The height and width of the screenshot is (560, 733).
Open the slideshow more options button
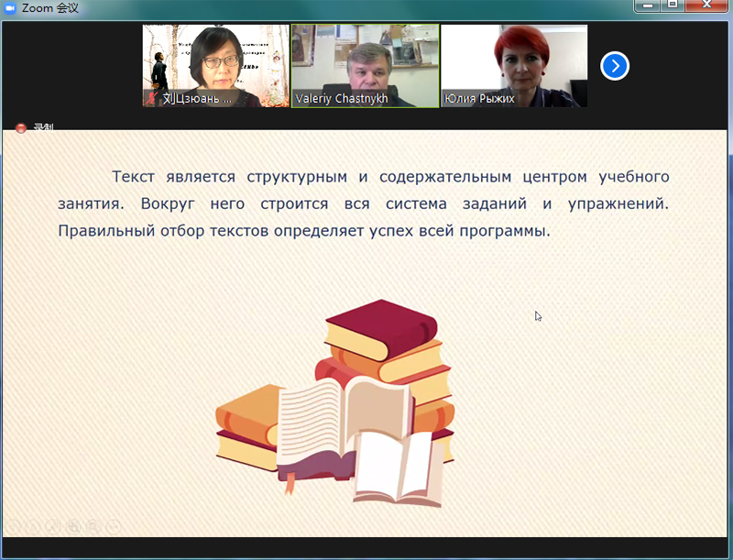tap(113, 526)
